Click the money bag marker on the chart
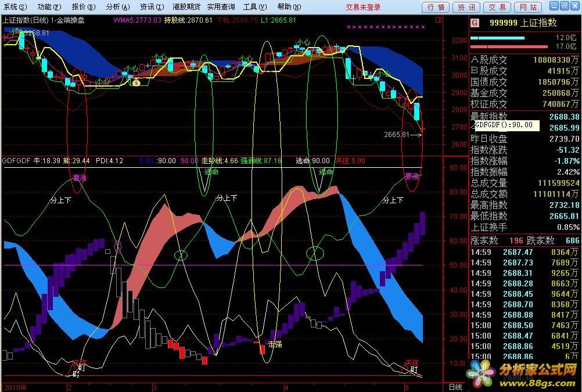This screenshot has width=582, height=392. (x=136, y=82)
